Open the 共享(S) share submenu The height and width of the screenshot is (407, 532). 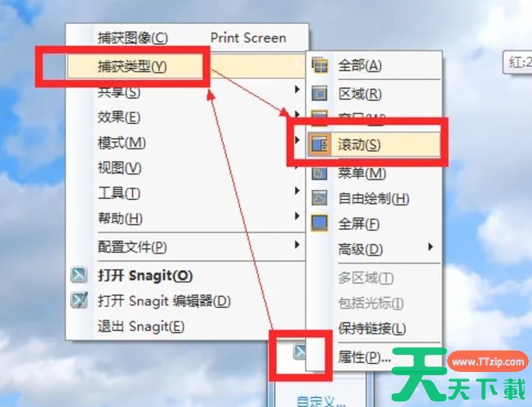coord(187,91)
